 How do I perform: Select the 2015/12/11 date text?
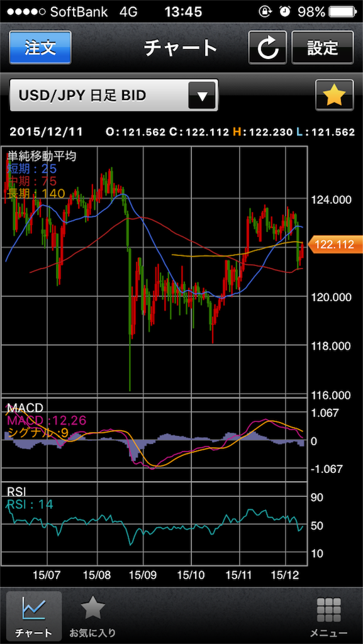46,132
